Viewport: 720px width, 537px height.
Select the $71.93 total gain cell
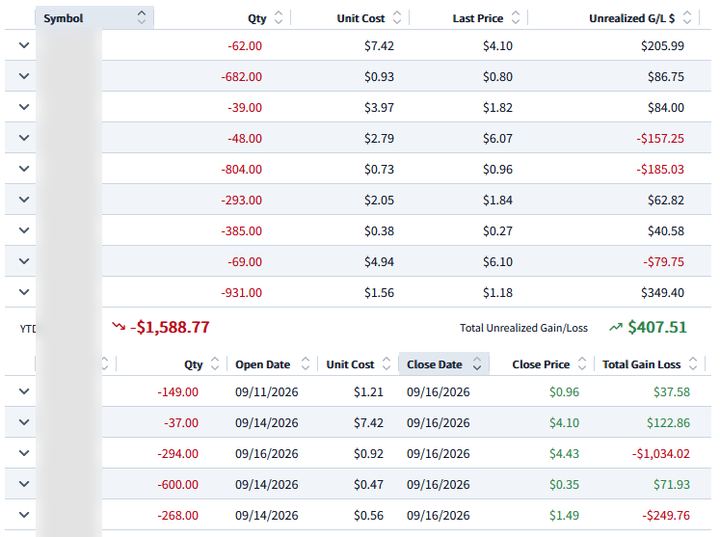tap(671, 485)
